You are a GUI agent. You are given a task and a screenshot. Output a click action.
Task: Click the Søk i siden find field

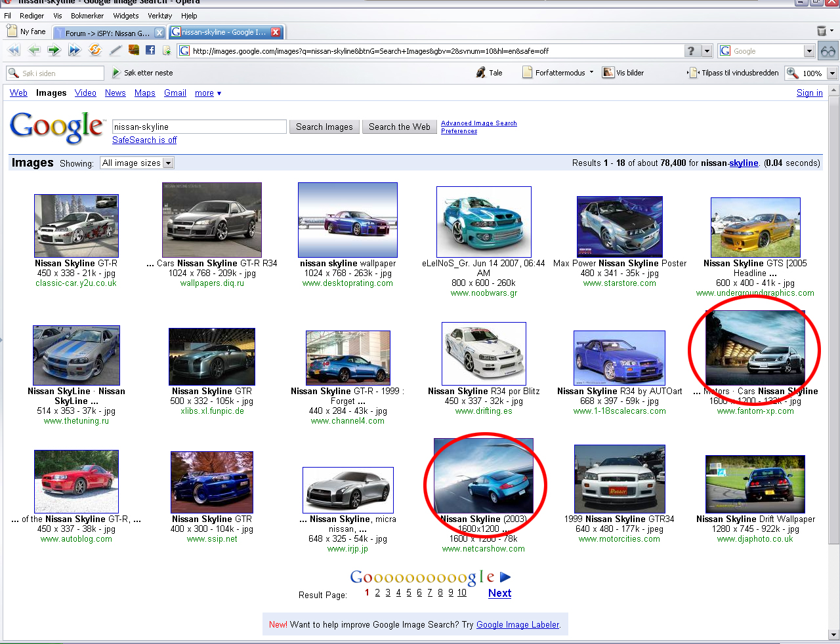click(55, 73)
